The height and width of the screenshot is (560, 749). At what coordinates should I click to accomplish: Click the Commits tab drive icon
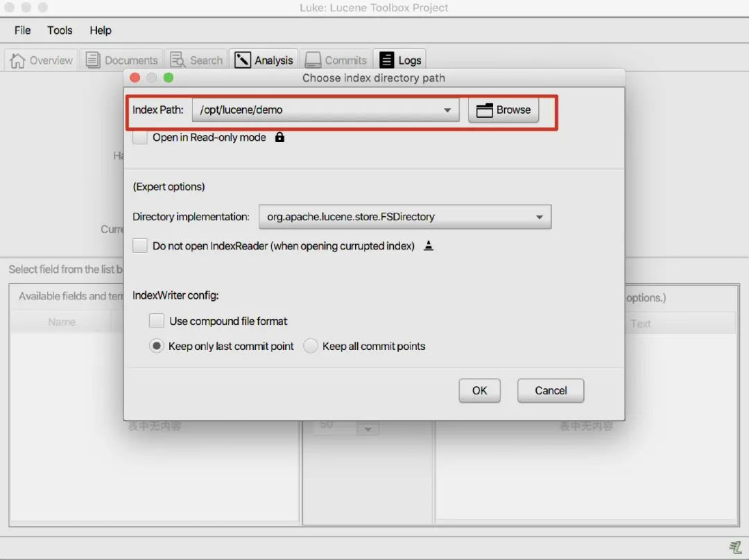tap(313, 60)
